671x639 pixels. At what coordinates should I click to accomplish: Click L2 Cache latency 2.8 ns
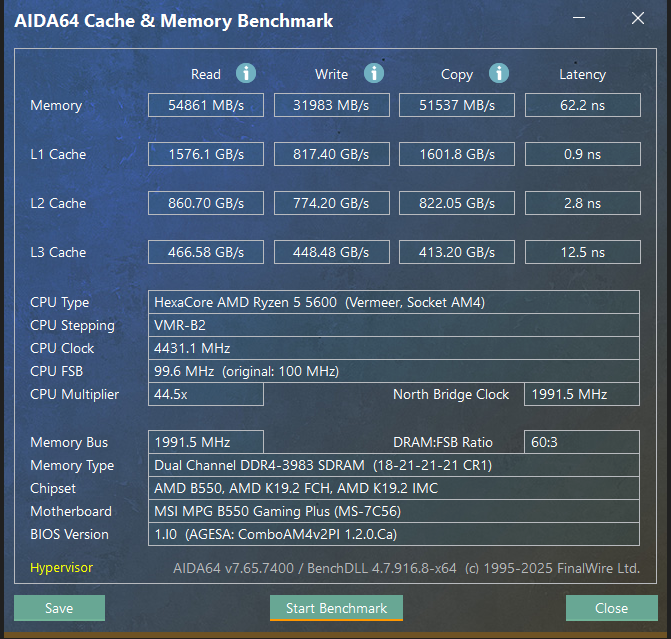point(582,203)
